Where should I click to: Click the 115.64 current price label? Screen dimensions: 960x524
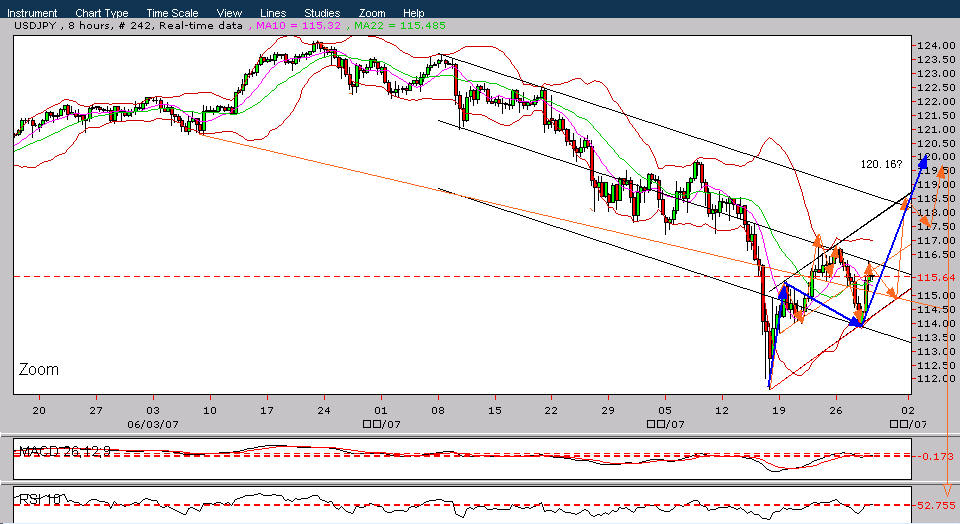[x=936, y=277]
